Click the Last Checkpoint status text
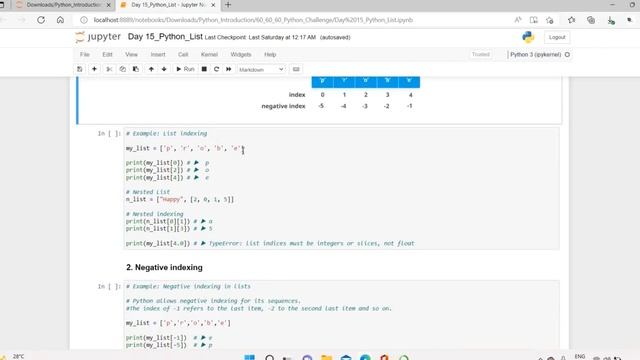640x360 pixels. (260, 38)
